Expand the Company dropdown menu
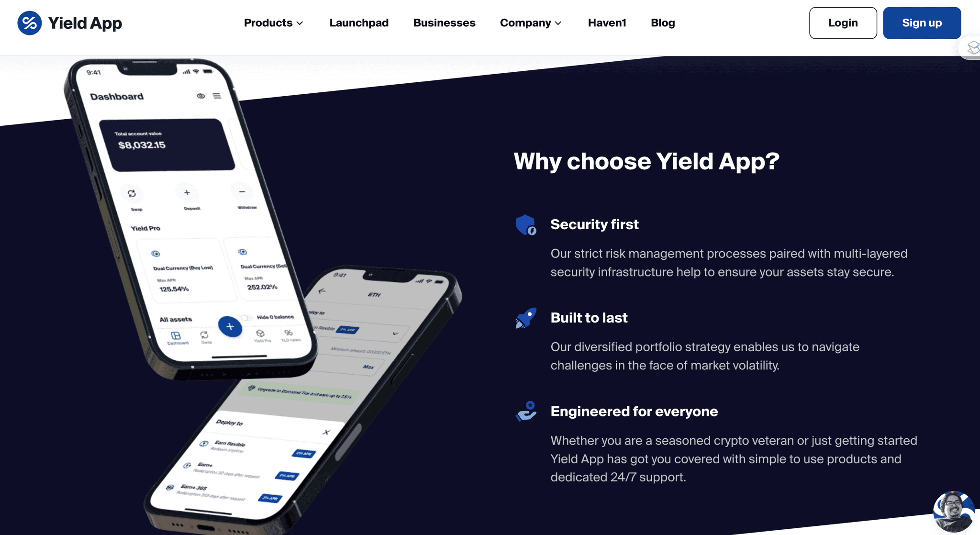Screen dimensions: 980x535 [531, 23]
